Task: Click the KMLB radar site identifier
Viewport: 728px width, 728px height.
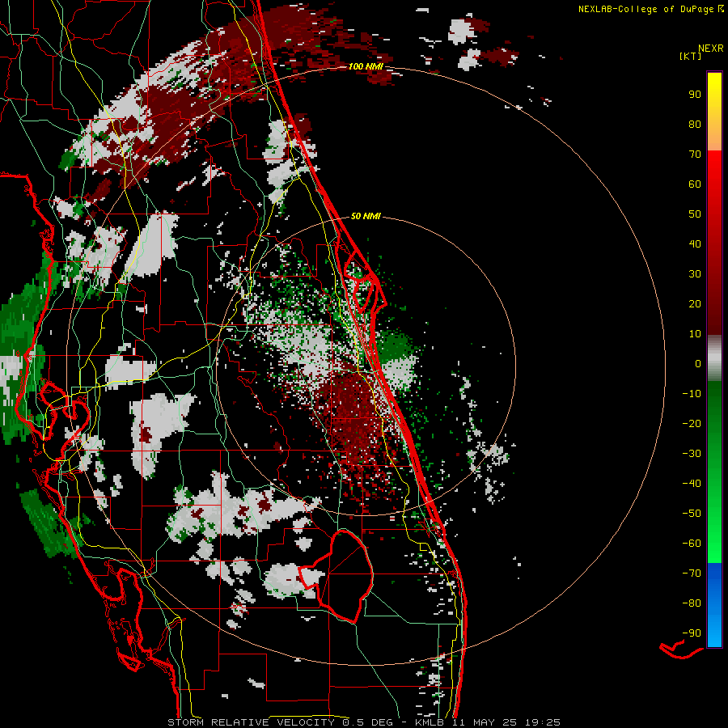Action: [429, 722]
